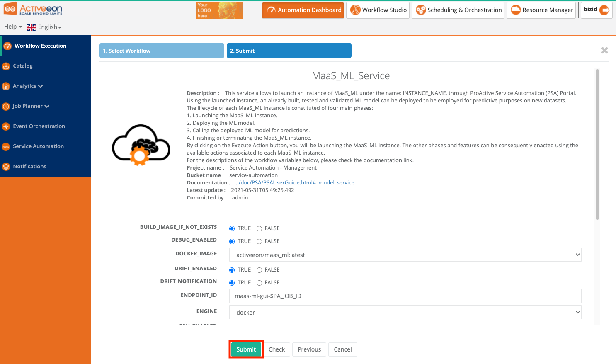Screen dimensions: 616x364
Task: Click the Catalog sidebar icon
Action: (6, 66)
